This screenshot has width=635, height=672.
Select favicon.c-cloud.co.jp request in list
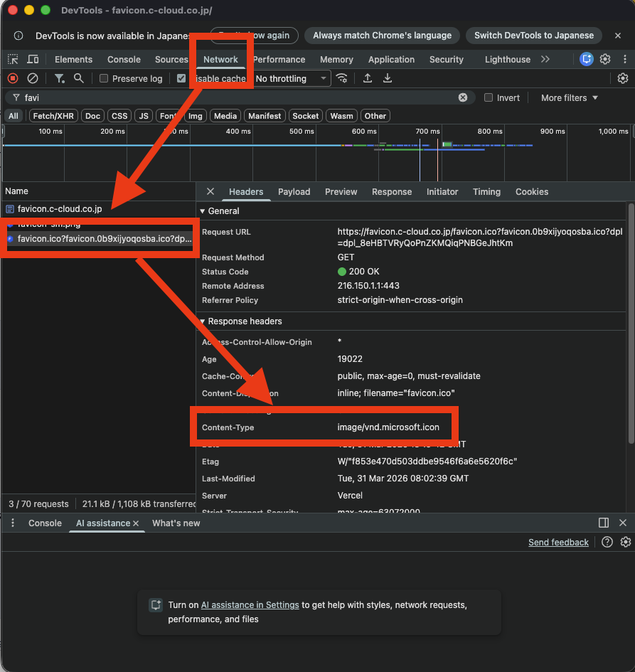point(60,209)
